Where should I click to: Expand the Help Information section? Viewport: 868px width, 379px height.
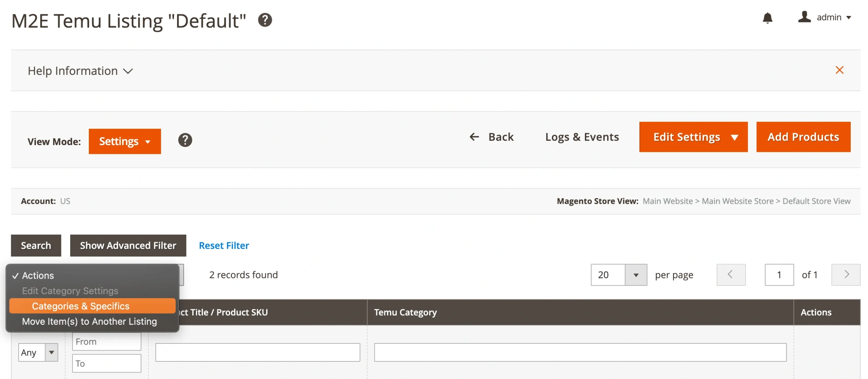coord(80,71)
